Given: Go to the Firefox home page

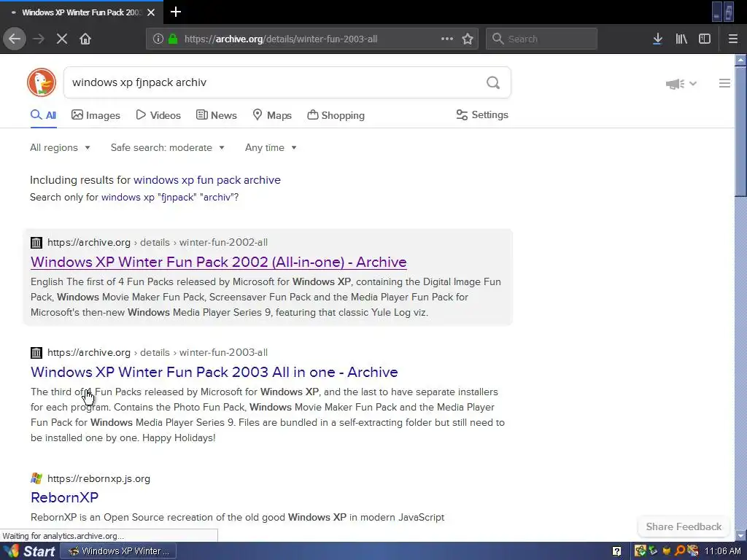Looking at the screenshot, I should (x=85, y=39).
